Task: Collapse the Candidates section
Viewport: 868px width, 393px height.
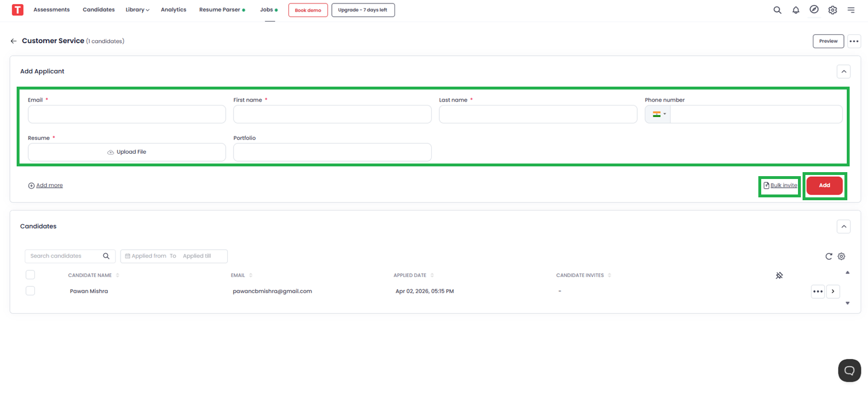Action: (x=843, y=227)
